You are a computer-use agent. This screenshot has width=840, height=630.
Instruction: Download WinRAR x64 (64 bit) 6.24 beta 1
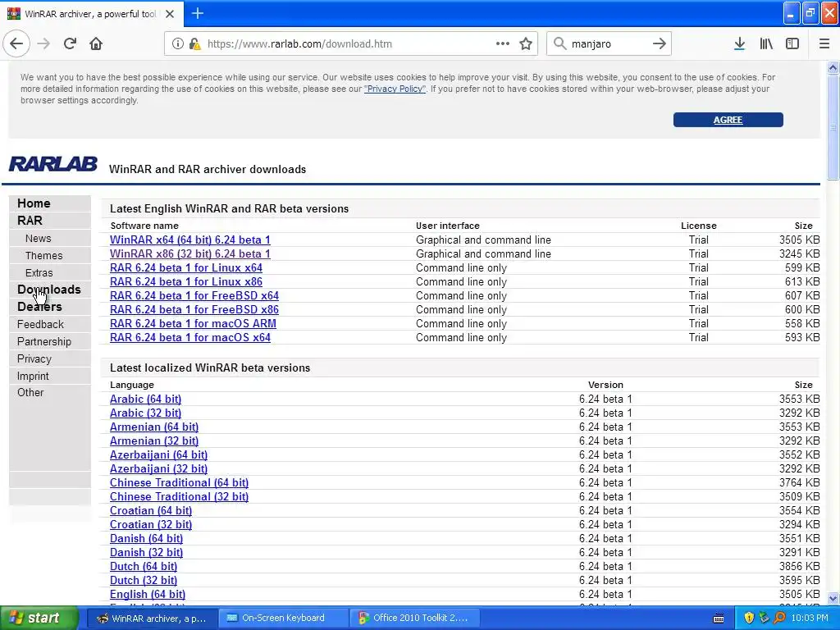(190, 240)
